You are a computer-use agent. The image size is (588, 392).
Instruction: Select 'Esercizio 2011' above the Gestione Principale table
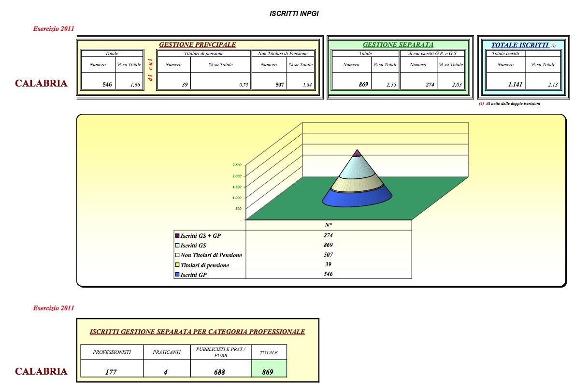pos(54,29)
